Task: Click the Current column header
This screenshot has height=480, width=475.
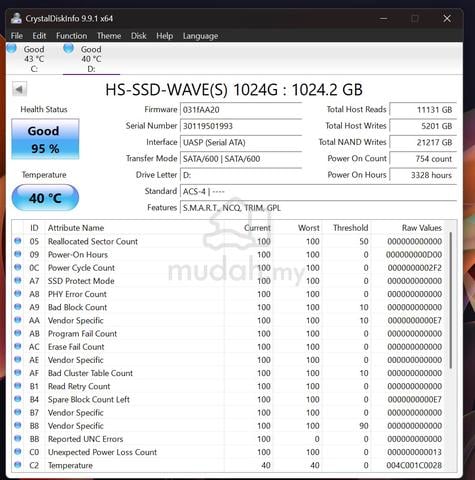Action: click(x=257, y=228)
